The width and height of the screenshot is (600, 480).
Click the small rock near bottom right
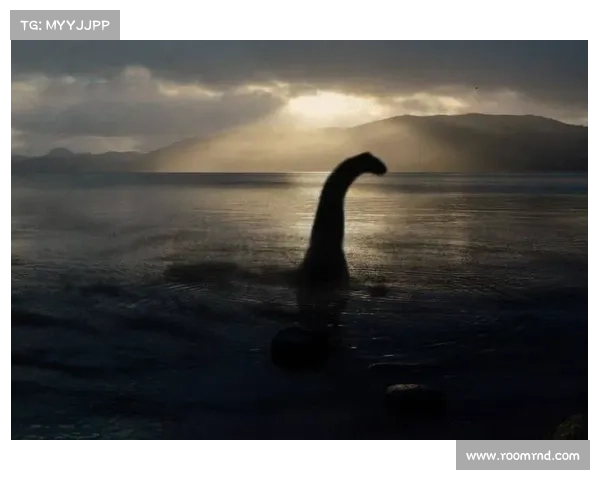click(x=413, y=398)
